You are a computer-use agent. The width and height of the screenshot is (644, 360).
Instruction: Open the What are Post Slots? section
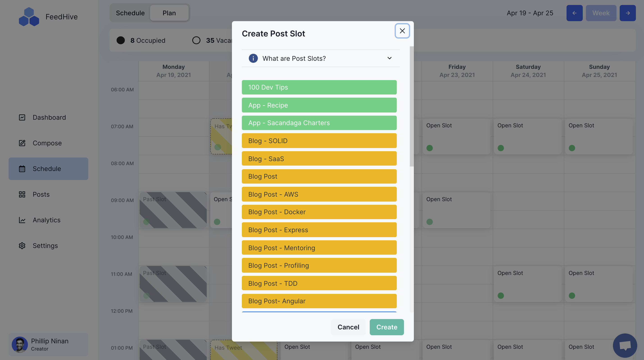click(321, 58)
